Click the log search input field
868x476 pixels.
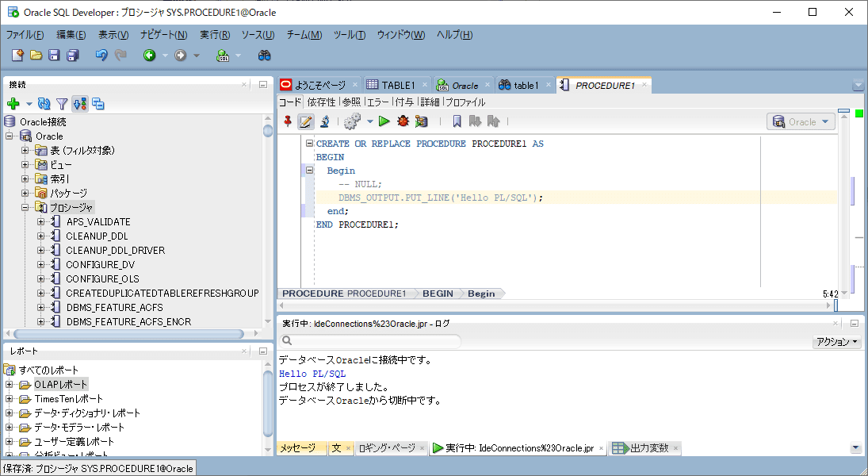(x=373, y=341)
